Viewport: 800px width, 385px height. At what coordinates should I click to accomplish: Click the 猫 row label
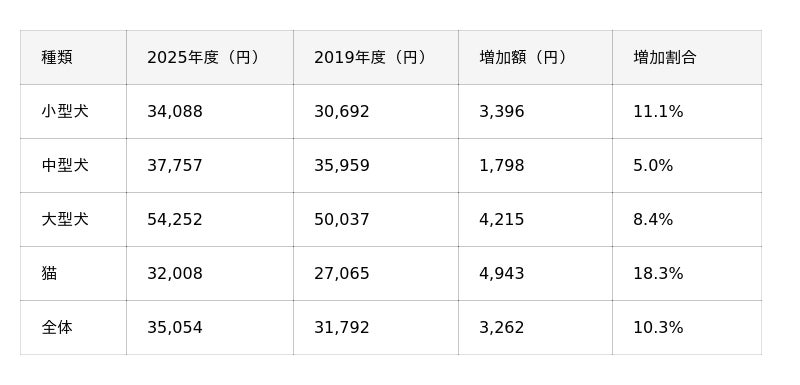click(73, 273)
